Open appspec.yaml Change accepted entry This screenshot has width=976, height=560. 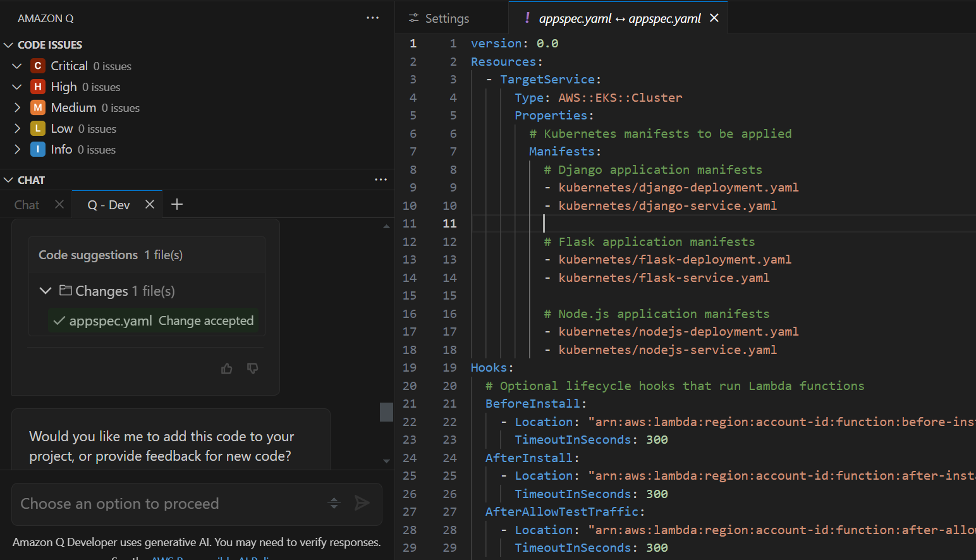154,320
